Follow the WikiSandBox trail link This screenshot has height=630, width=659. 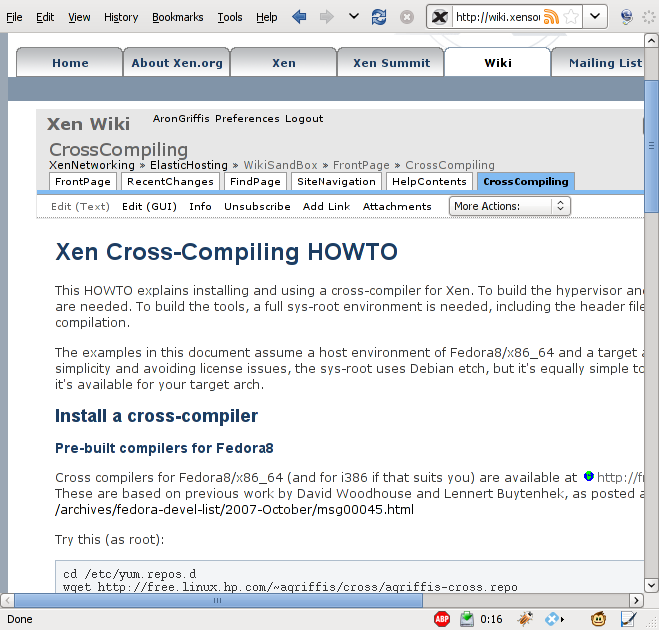pyautogui.click(x=280, y=165)
